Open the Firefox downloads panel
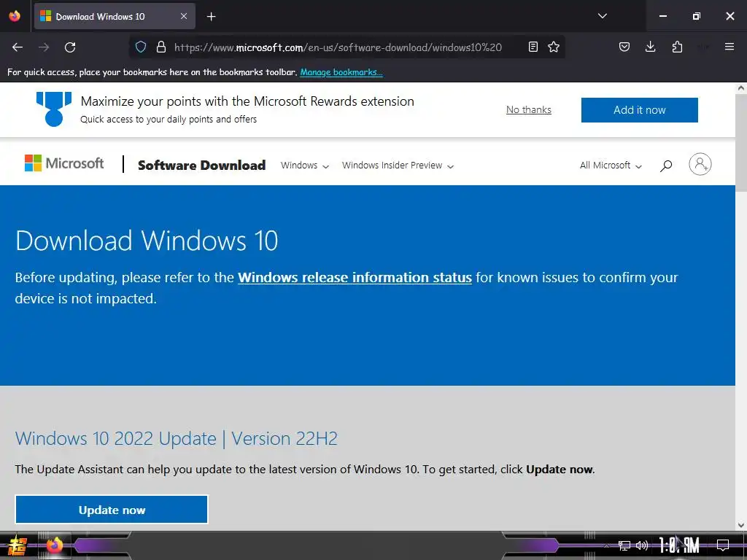 point(650,47)
